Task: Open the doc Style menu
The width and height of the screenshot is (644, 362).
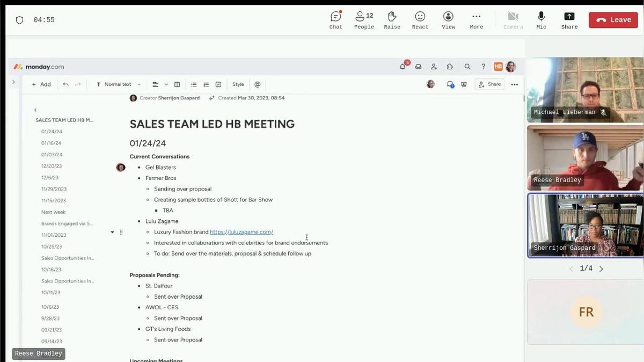Action: (238, 84)
